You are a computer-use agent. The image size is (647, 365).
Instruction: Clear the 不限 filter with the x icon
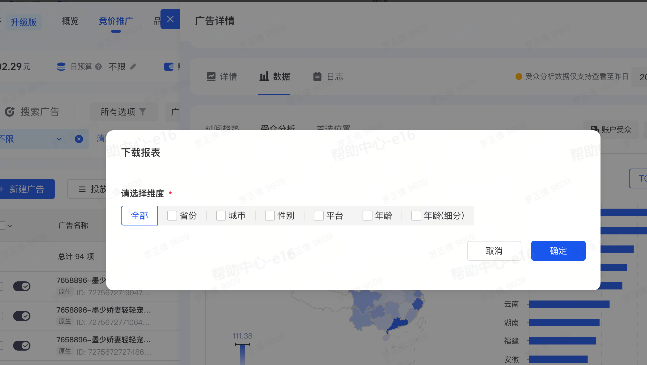[x=79, y=139]
